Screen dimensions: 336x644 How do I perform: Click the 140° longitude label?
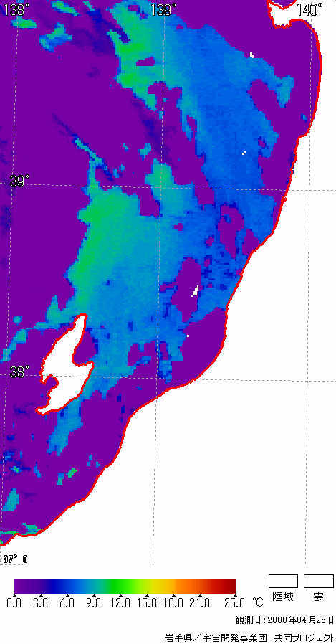point(309,9)
